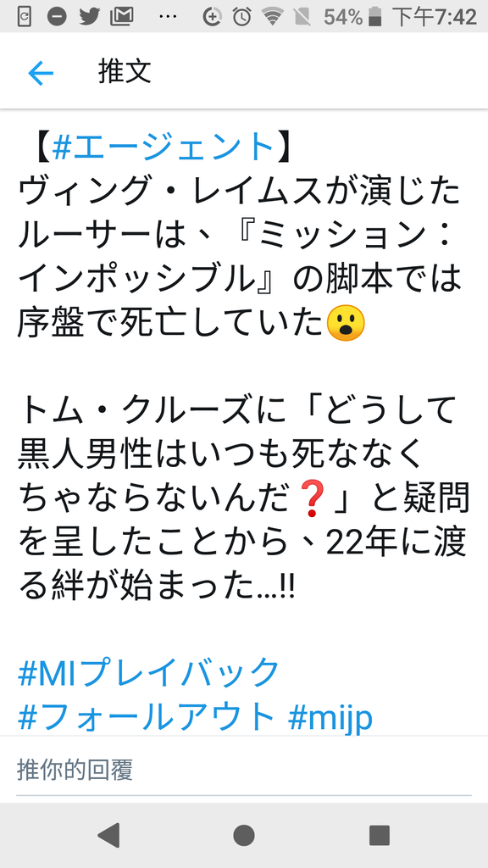Image resolution: width=488 pixels, height=868 pixels.
Task: Open the #mijp hashtag link
Action: click(330, 717)
